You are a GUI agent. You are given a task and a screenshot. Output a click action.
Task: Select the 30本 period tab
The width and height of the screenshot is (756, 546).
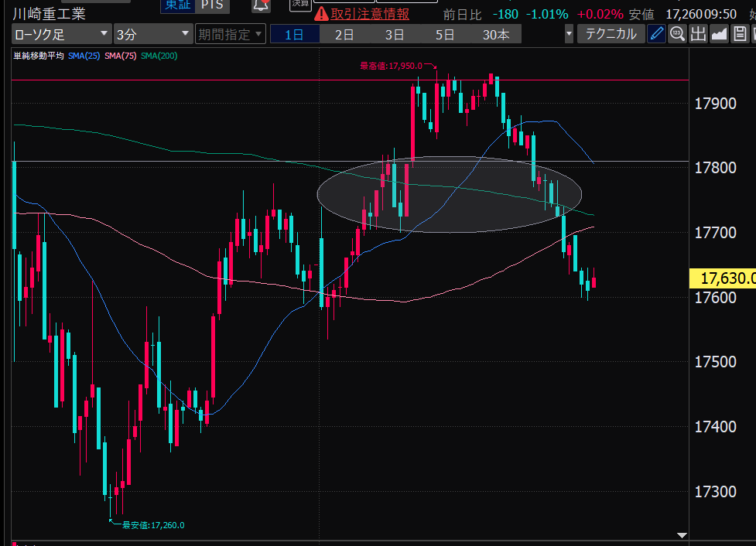[496, 34]
